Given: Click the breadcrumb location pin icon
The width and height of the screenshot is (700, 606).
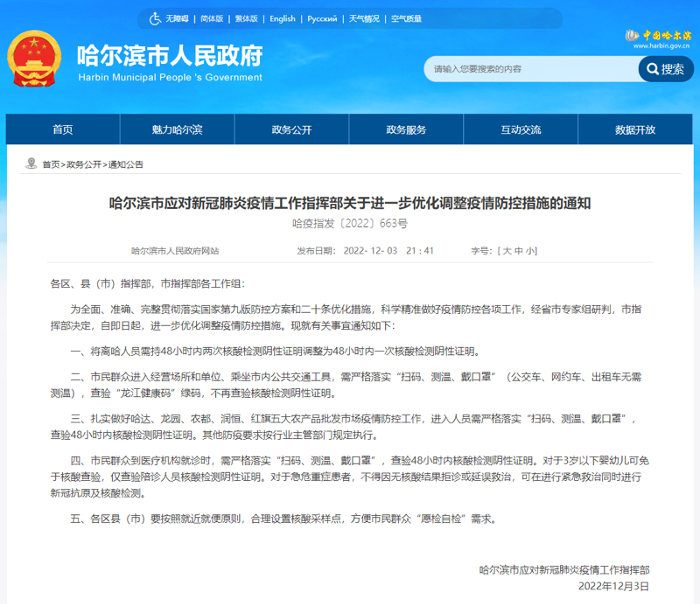Looking at the screenshot, I should [32, 164].
